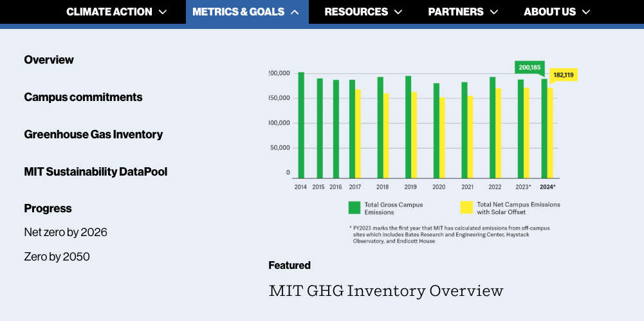The image size is (644, 321).
Task: Collapse the Metrics & Goals menu tab
Action: point(247,12)
